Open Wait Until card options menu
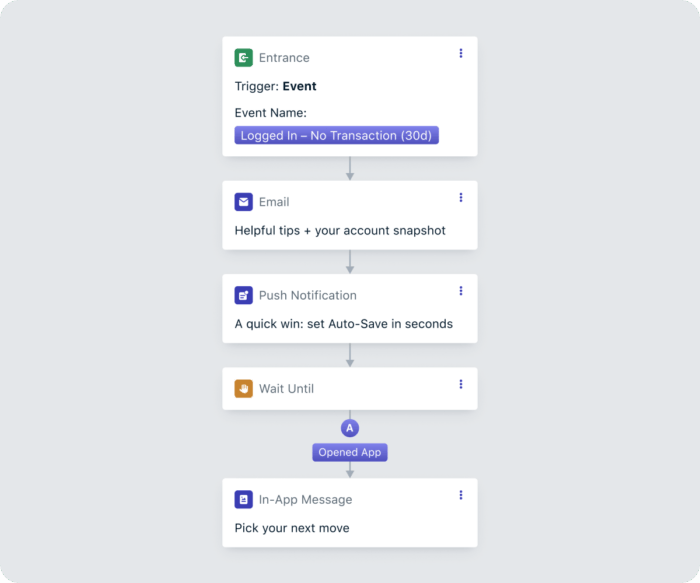The image size is (700, 583). tap(461, 384)
